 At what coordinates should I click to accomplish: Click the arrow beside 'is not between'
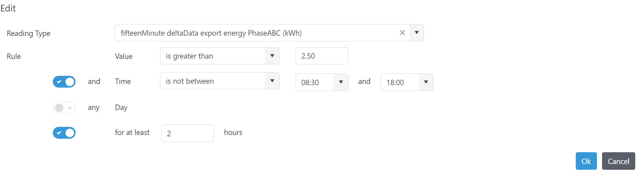point(272,81)
